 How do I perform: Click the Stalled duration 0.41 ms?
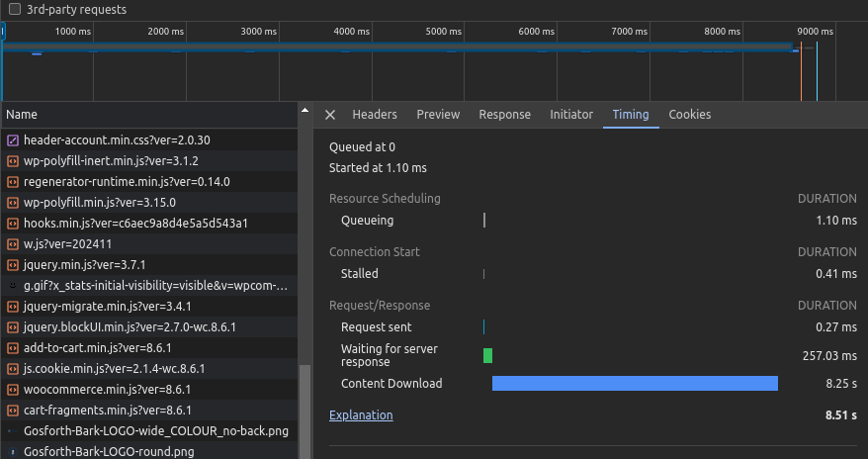click(836, 273)
